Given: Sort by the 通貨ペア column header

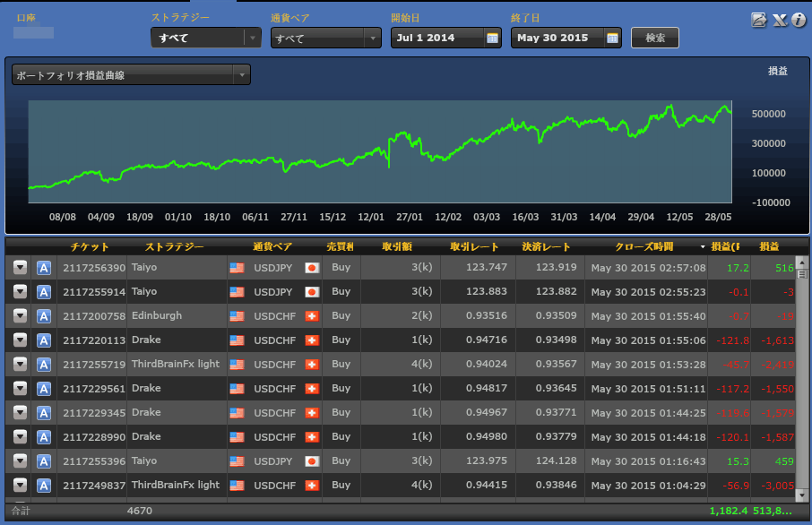Looking at the screenshot, I should [272, 247].
